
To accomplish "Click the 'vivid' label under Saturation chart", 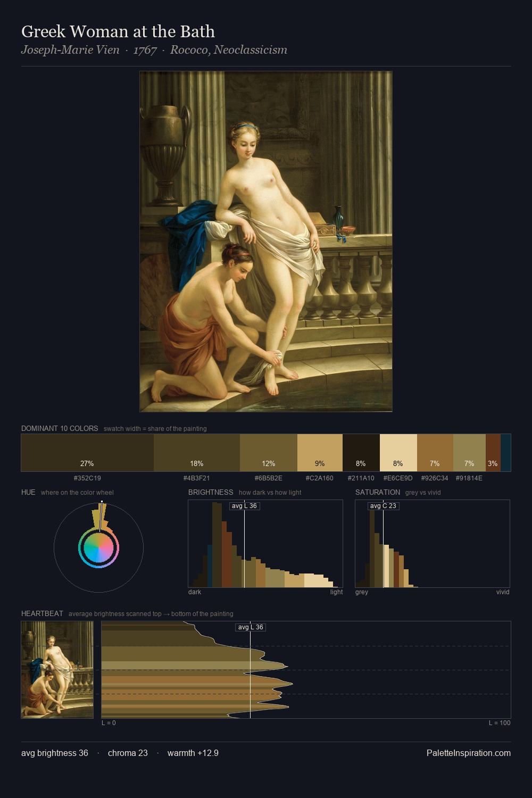I will pyautogui.click(x=503, y=592).
